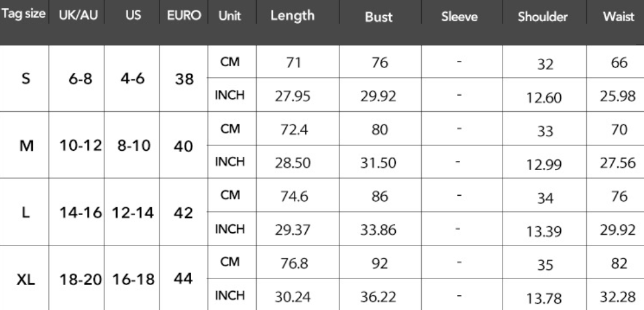Select the UK/AU column header
This screenshot has height=310, width=644.
tap(78, 15)
